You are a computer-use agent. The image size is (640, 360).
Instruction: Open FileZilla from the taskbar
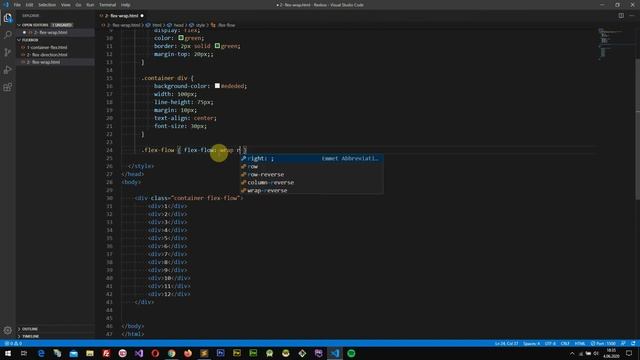pyautogui.click(x=106, y=353)
